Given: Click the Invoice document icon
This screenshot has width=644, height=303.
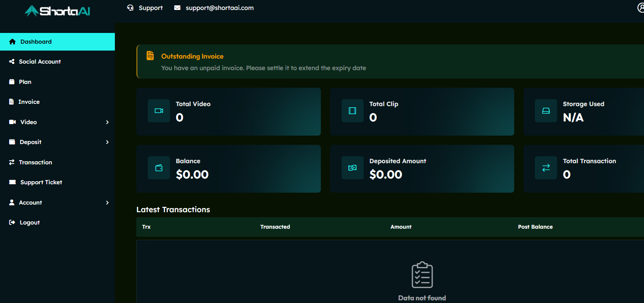Looking at the screenshot, I should coord(11,102).
